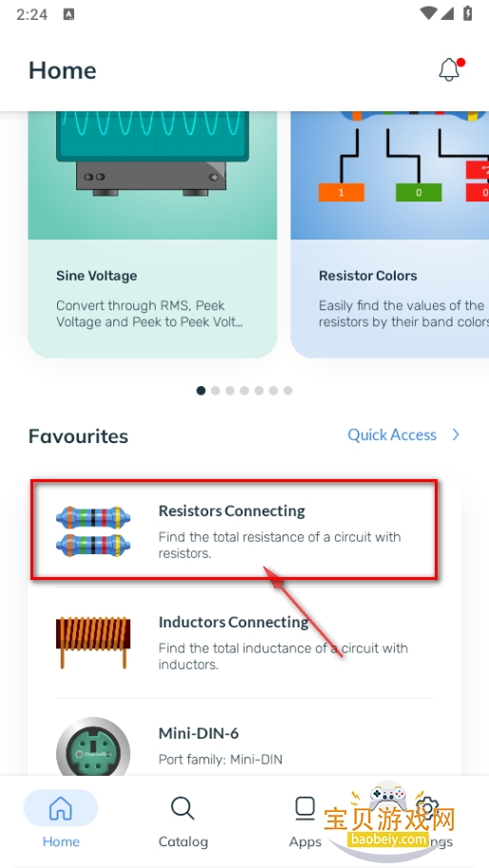Open notifications via the bell icon
The image size is (489, 868).
point(451,69)
